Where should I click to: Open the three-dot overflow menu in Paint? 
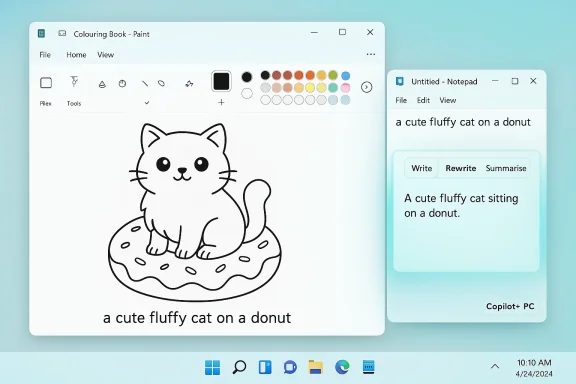[x=371, y=54]
